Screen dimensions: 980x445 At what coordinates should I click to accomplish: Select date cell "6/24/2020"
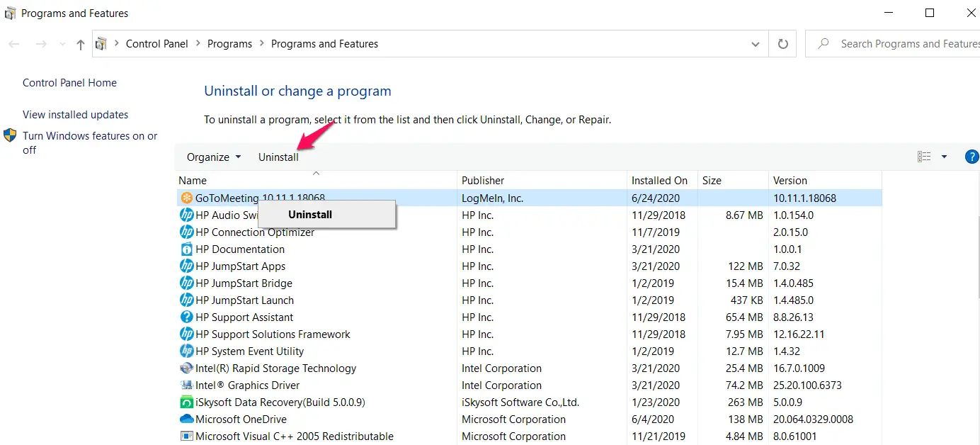655,198
